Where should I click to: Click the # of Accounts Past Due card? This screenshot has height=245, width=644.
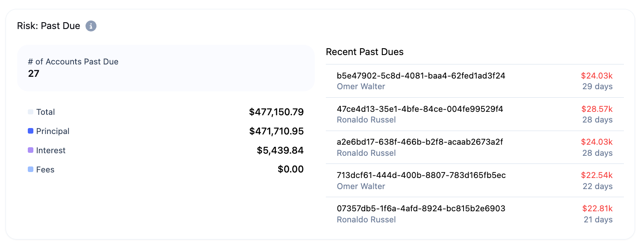(166, 68)
